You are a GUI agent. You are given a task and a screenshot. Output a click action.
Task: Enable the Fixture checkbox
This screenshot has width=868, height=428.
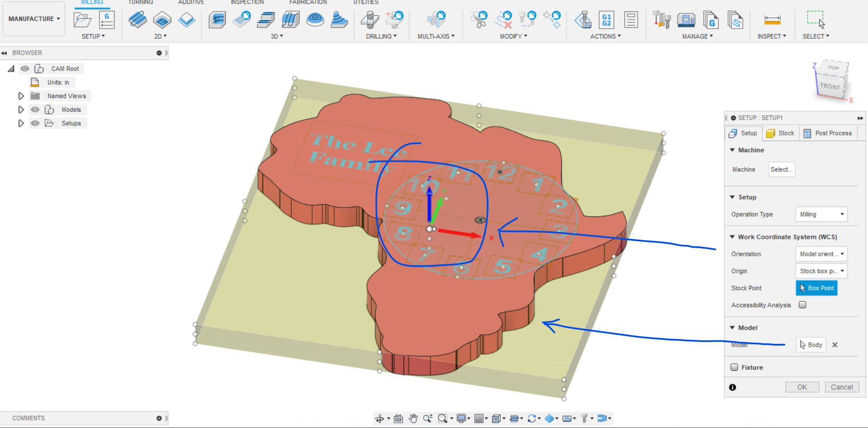pyautogui.click(x=734, y=367)
